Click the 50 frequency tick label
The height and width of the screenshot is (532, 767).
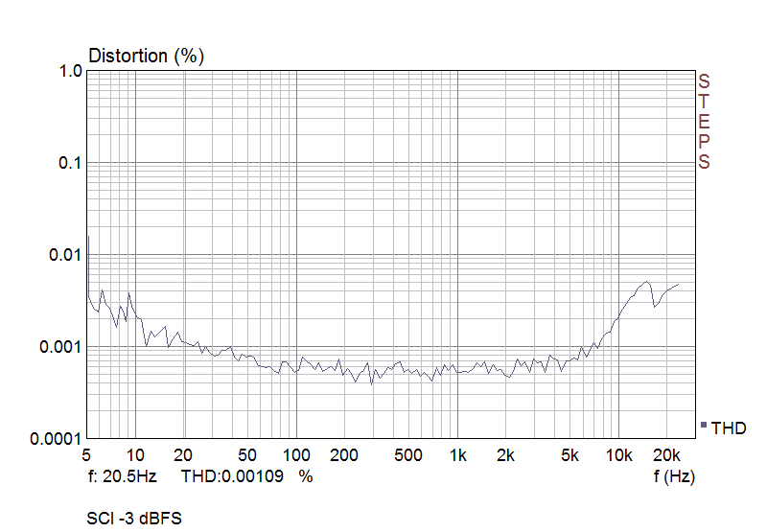click(247, 455)
